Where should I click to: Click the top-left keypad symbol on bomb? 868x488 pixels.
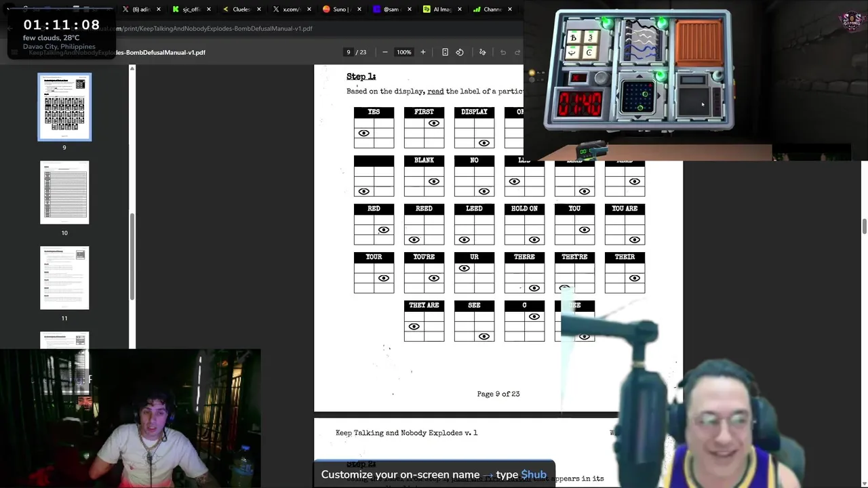coord(573,38)
